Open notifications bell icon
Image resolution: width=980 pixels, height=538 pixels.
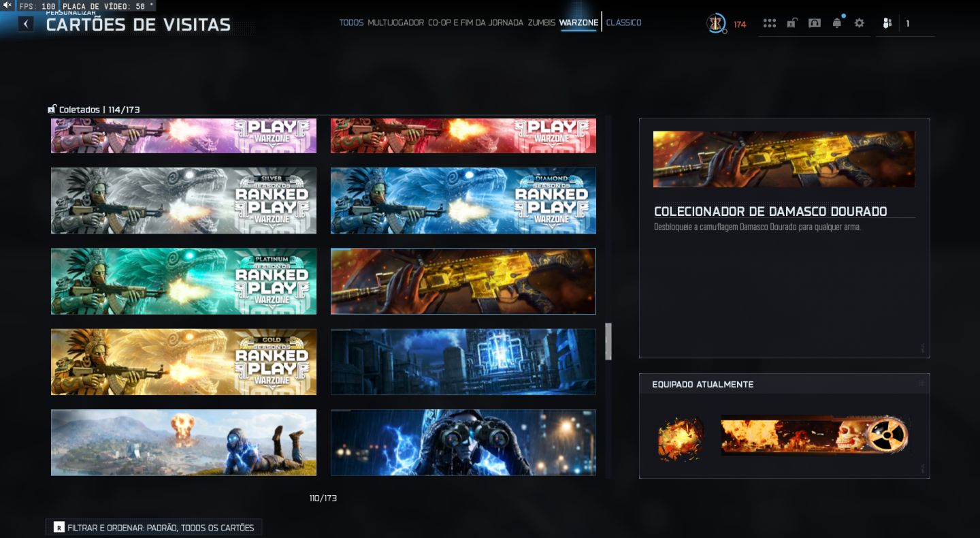[x=837, y=23]
